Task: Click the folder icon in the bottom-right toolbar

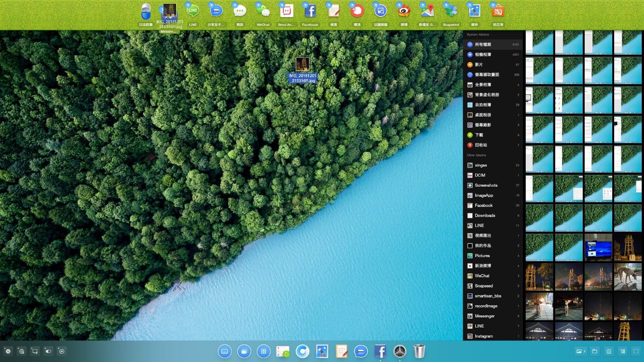Action: click(x=595, y=351)
